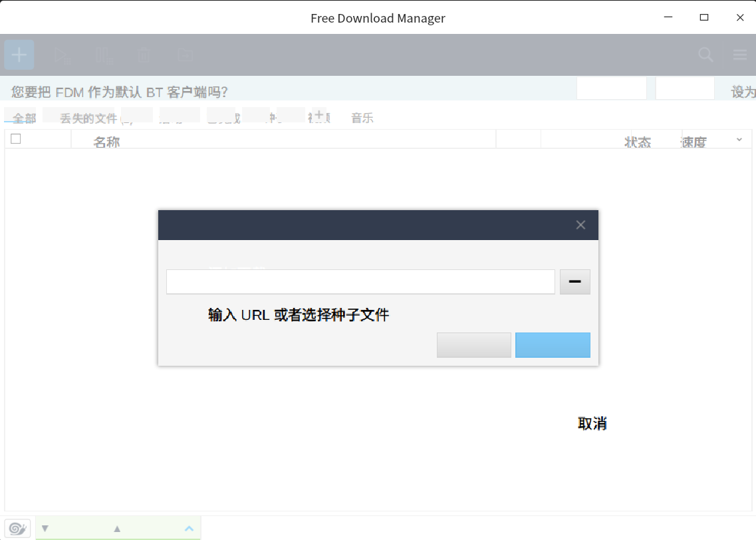The image size is (756, 540).
Task: Click 取消 to cancel
Action: [591, 423]
